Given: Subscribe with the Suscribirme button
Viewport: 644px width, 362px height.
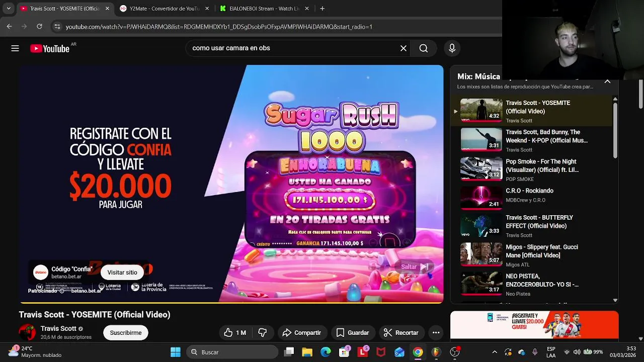Looking at the screenshot, I should (x=126, y=332).
